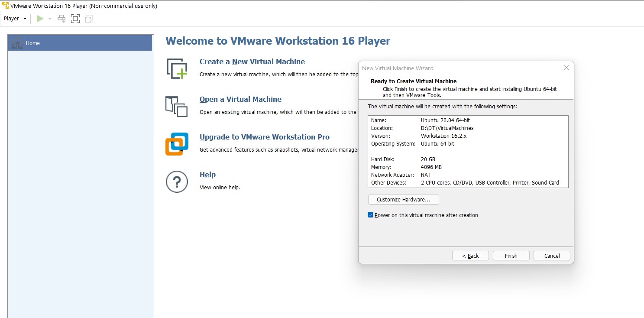644x318 pixels.
Task: Click the Welcome to VMware Workstation 16 Player heading
Action: [x=278, y=41]
